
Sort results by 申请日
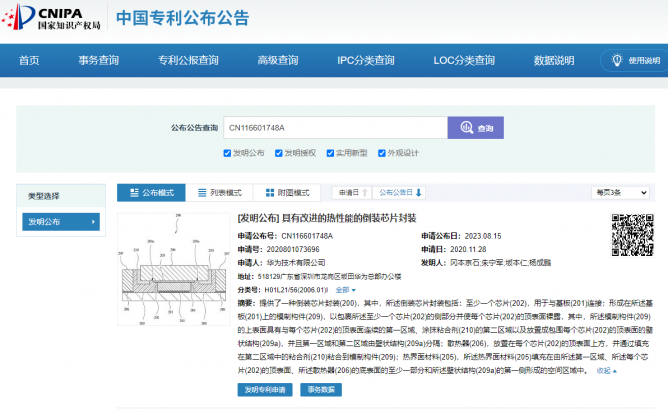[350, 192]
